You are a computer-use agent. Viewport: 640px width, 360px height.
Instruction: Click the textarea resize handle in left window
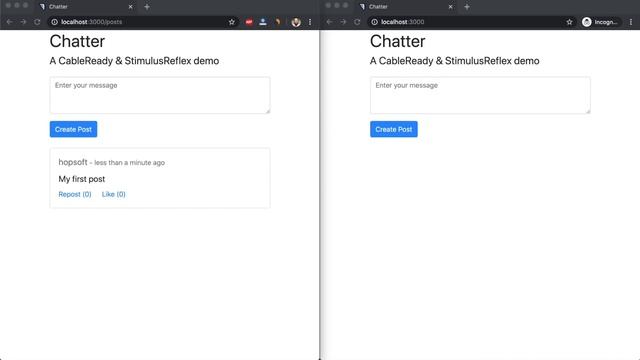click(268, 111)
